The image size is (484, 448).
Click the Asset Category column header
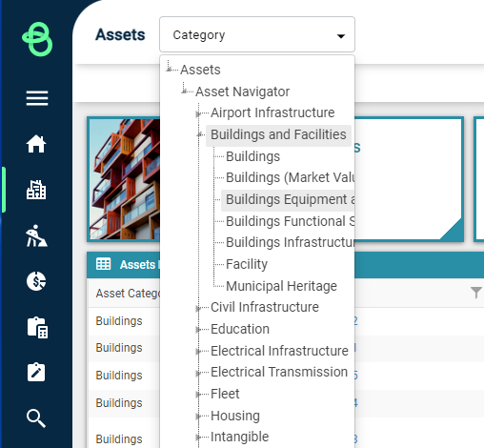click(x=128, y=294)
